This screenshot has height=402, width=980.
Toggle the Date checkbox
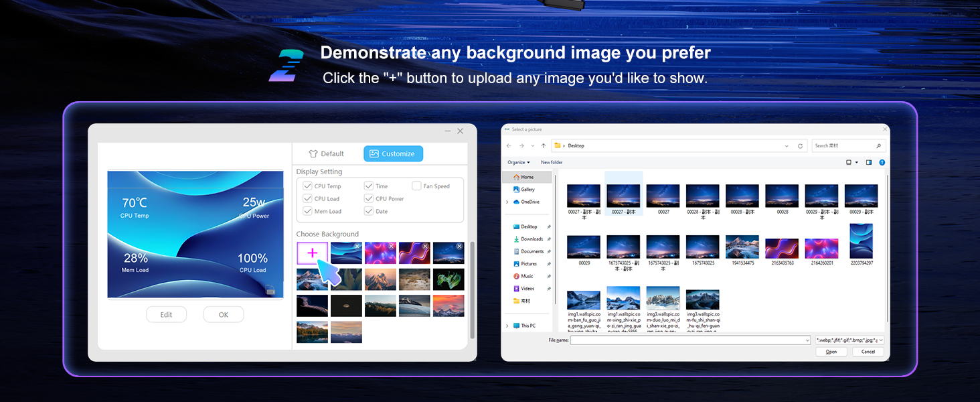point(369,211)
